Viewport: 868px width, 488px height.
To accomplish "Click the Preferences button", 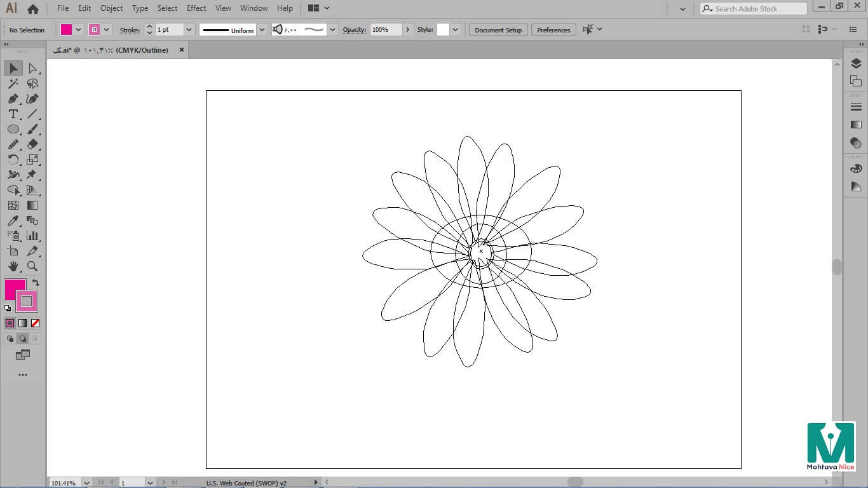I will click(553, 30).
